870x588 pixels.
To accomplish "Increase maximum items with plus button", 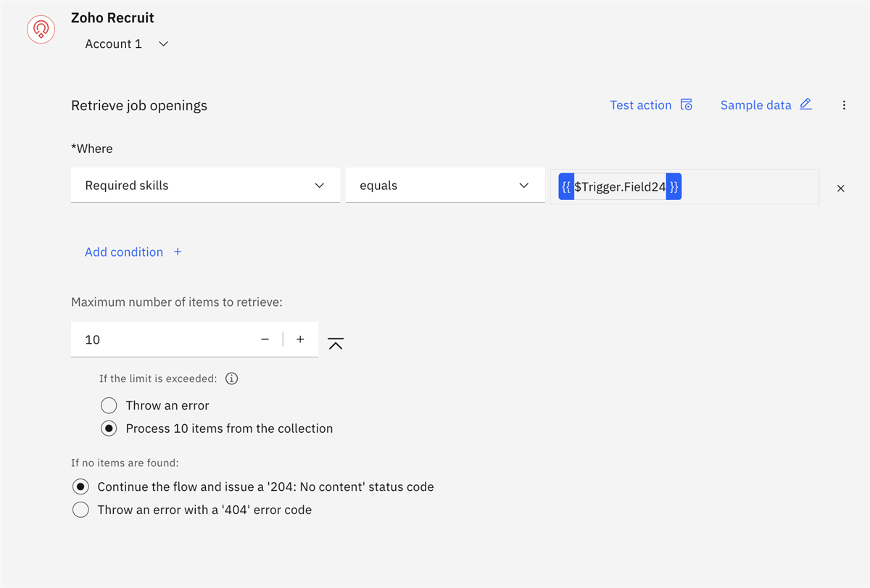I will (300, 339).
